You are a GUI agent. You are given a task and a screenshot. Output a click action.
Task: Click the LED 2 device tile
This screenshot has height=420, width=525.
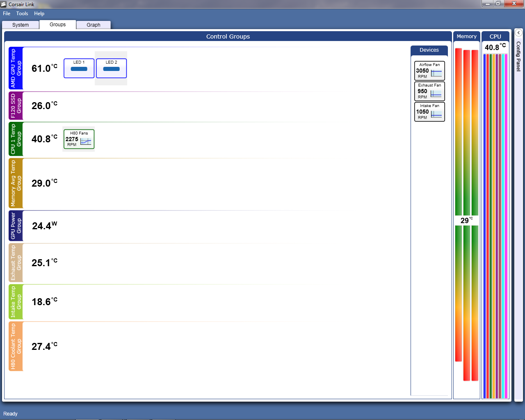pos(112,68)
